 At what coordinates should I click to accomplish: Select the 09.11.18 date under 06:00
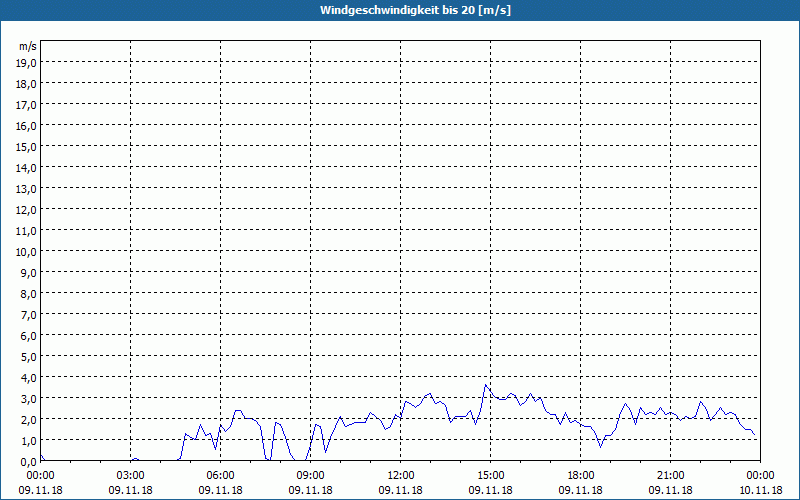(x=220, y=490)
